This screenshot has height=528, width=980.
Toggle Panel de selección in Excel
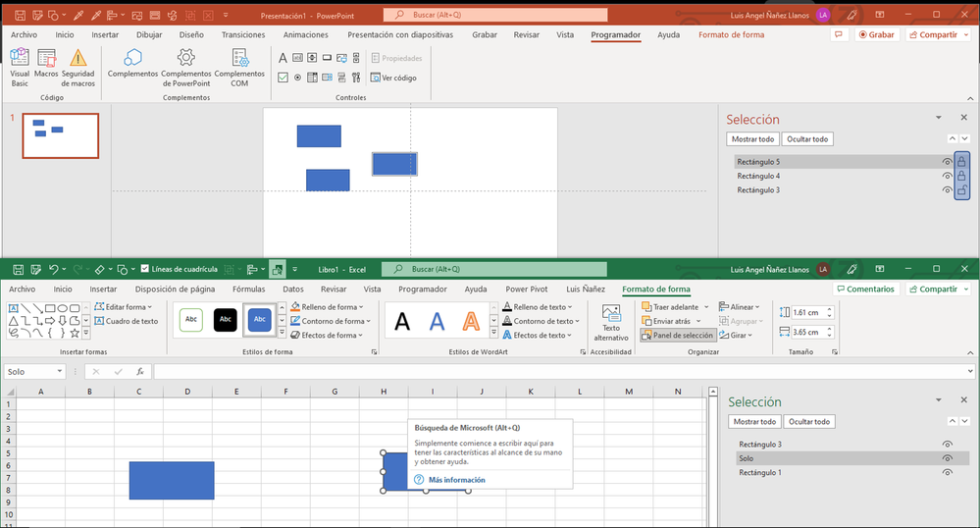coord(678,336)
